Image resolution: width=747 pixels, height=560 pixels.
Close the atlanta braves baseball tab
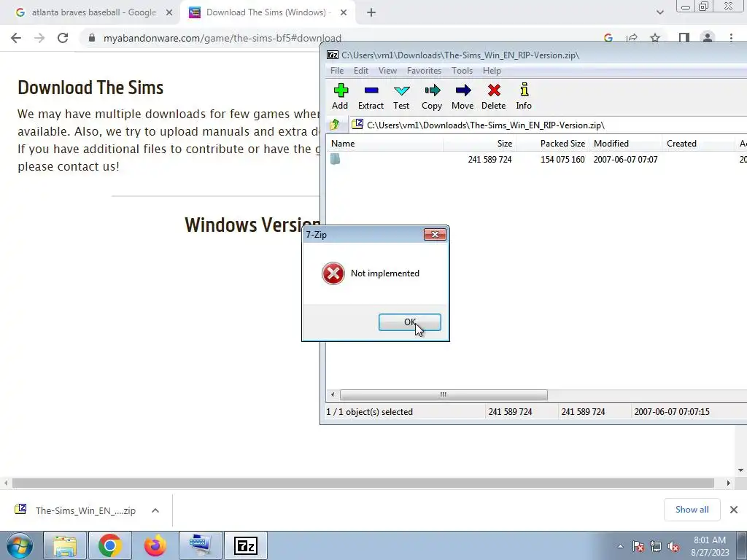coord(169,13)
